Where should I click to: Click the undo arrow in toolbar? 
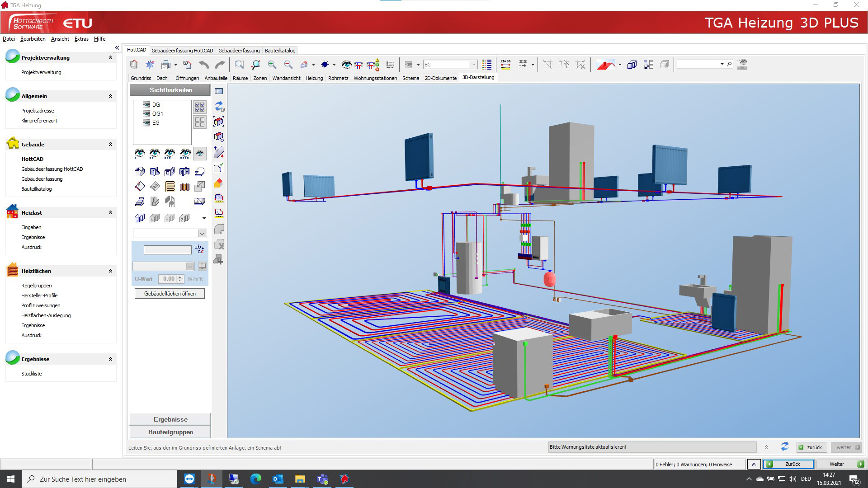coord(203,65)
